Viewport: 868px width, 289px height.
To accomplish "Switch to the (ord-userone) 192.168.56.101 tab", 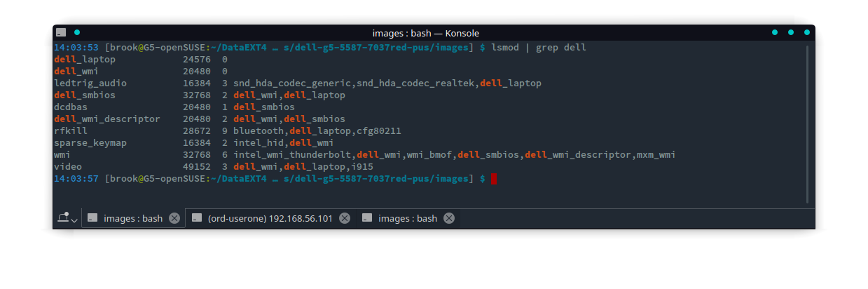I will click(270, 218).
